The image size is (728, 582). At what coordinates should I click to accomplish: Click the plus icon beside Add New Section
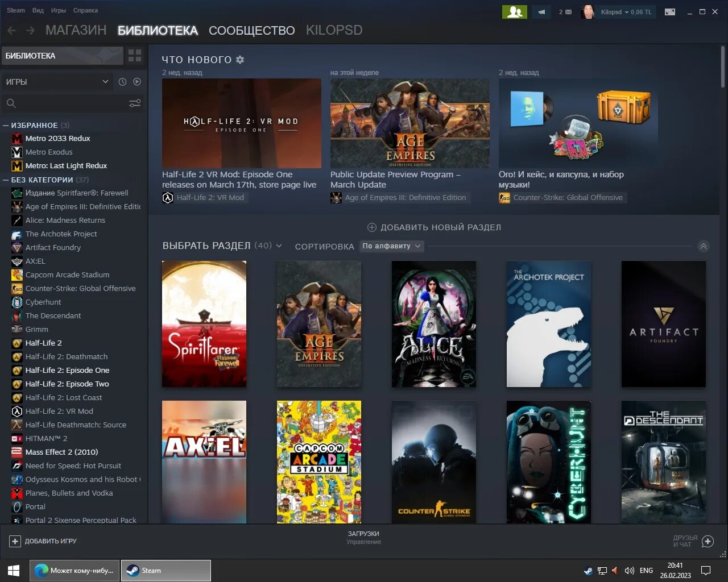372,227
